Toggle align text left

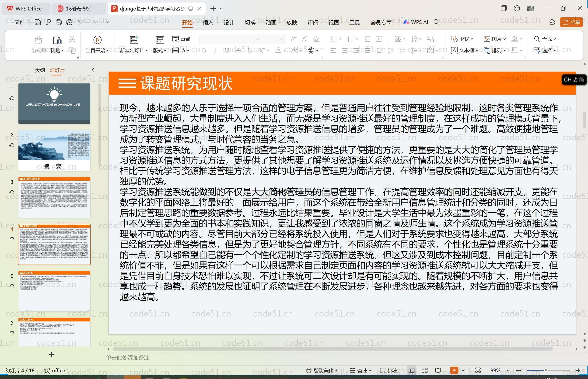(x=333, y=51)
